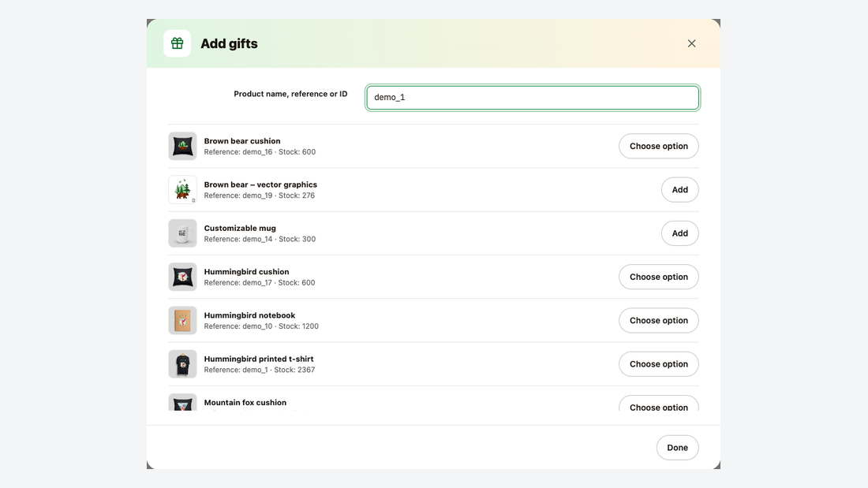Open Customizable mug thumbnail
Image resolution: width=868 pixels, height=488 pixels.
tap(183, 233)
